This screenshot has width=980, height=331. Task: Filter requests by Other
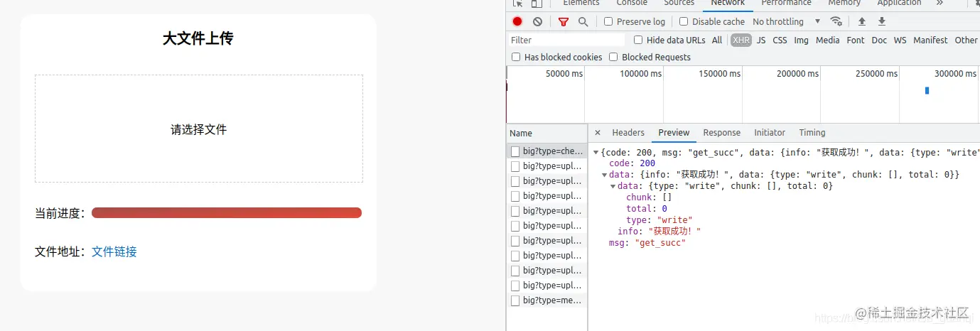(x=966, y=40)
